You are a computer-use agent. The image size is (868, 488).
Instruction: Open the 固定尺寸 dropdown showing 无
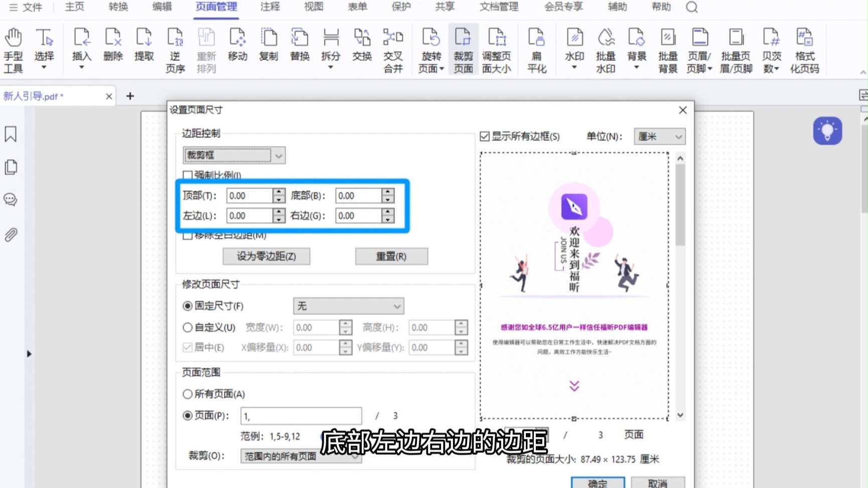click(348, 306)
